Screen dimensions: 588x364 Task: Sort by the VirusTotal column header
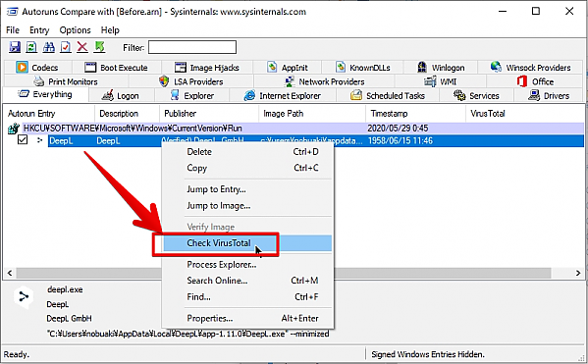524,113
